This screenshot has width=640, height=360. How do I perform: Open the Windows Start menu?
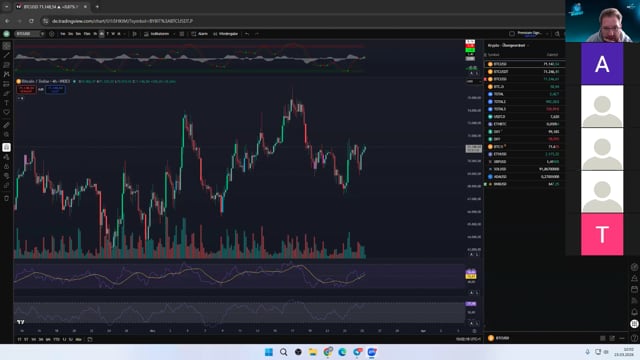[x=269, y=352]
